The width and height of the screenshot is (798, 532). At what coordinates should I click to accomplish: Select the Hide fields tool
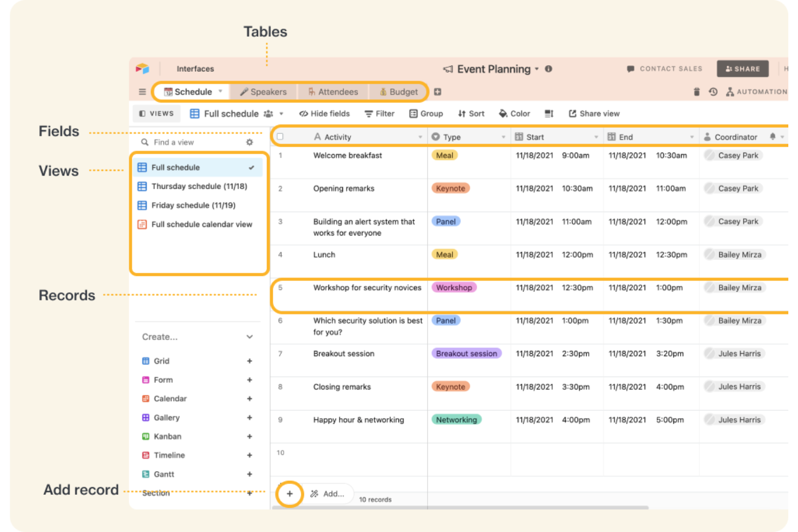click(x=324, y=113)
